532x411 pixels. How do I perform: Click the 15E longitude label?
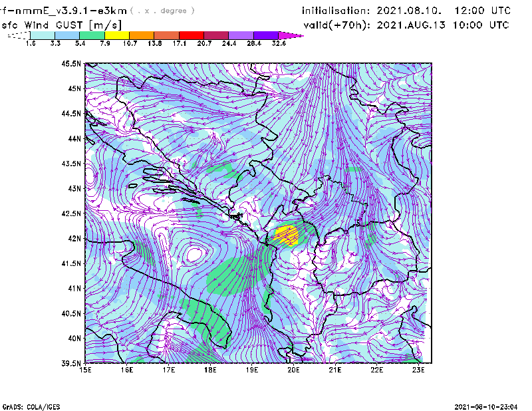85,370
